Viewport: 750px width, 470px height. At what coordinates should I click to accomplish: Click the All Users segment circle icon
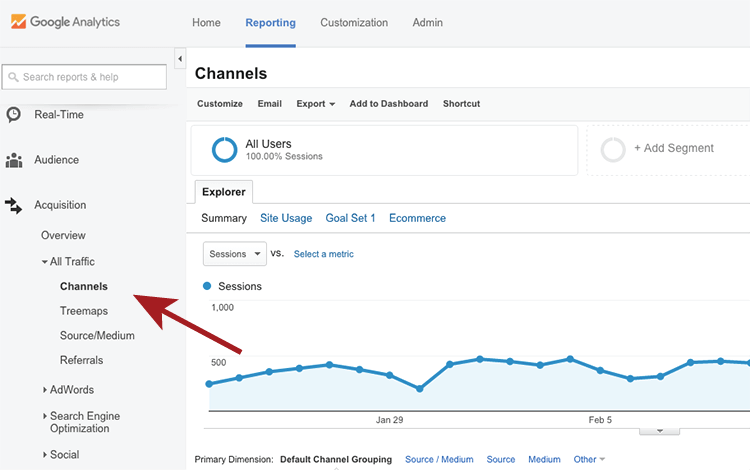click(224, 150)
